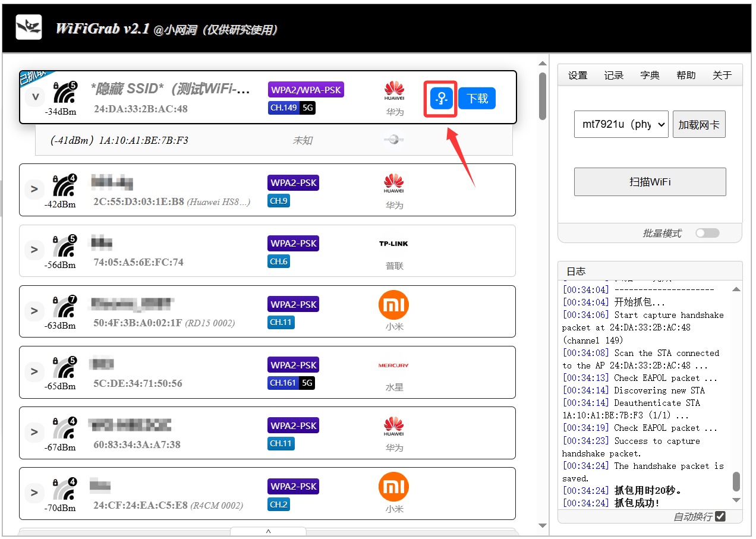Click the (RD15 0002) device model text
756x539 pixels.
(210, 323)
